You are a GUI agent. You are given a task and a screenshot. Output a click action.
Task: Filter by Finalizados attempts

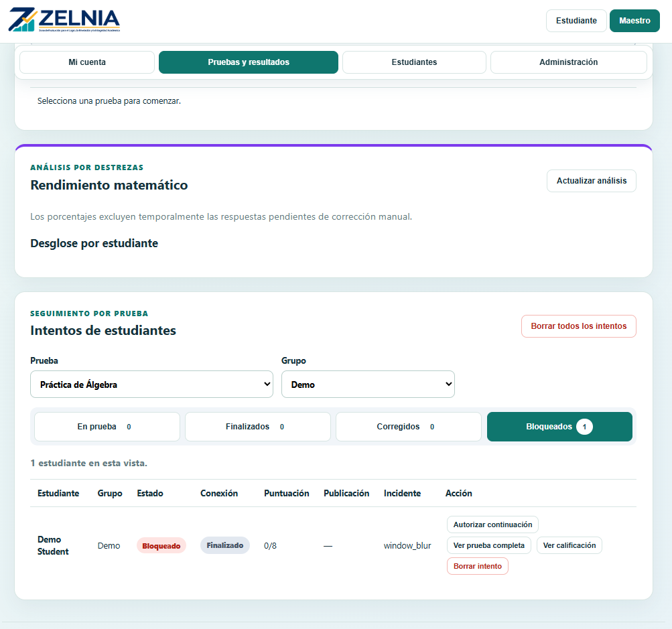pyautogui.click(x=257, y=427)
